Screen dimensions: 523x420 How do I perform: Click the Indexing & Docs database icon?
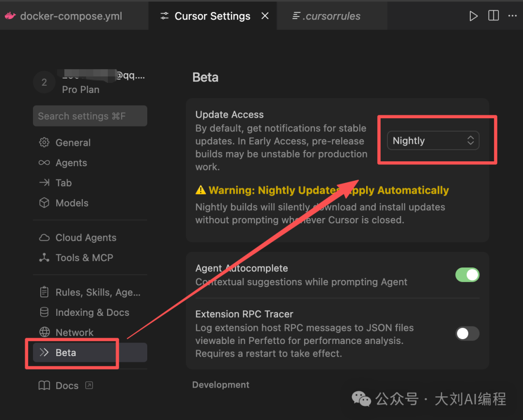click(45, 312)
